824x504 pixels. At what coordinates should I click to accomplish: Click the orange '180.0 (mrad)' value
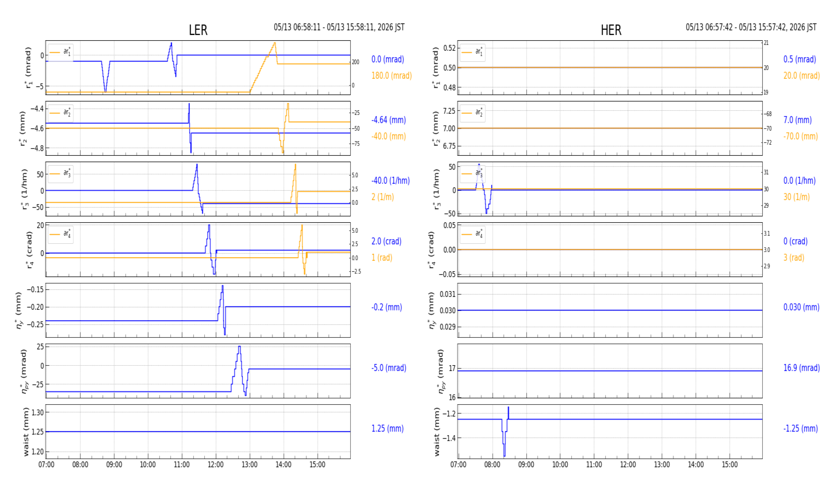(392, 76)
